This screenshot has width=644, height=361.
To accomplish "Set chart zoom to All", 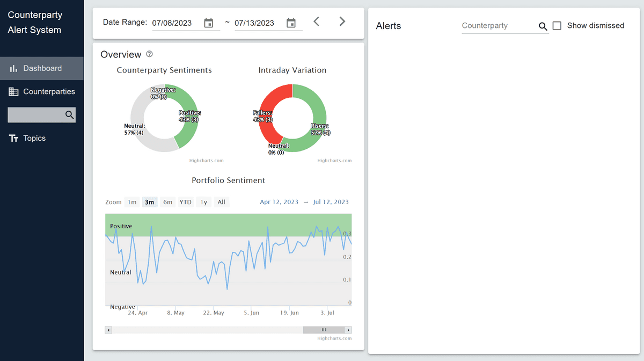I will click(221, 202).
